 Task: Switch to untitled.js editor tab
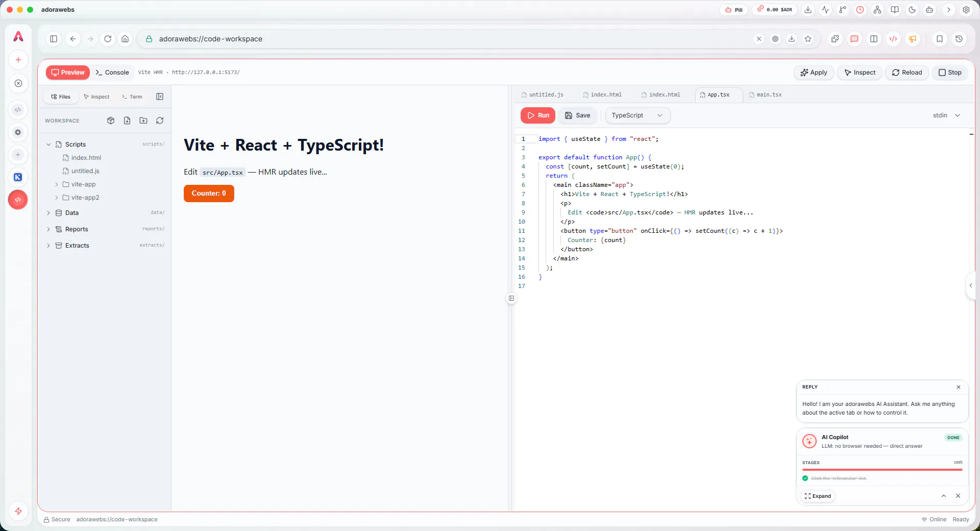tap(543, 95)
